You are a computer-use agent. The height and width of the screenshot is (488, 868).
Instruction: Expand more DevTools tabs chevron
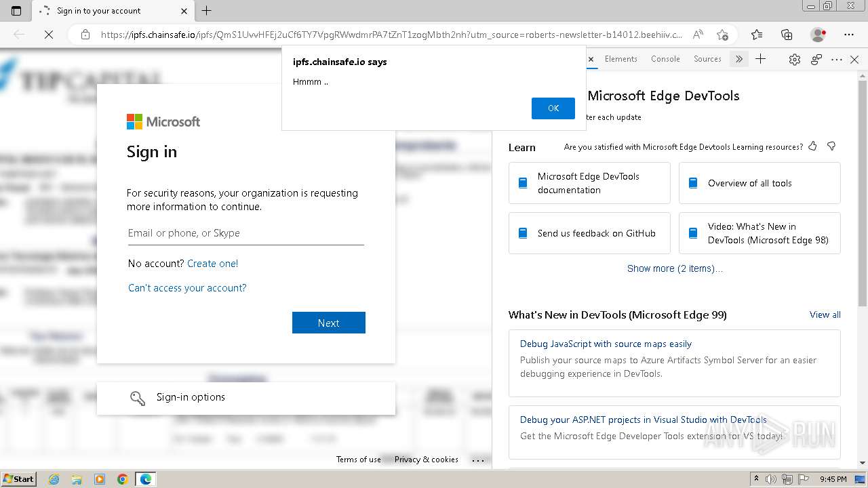coord(739,59)
